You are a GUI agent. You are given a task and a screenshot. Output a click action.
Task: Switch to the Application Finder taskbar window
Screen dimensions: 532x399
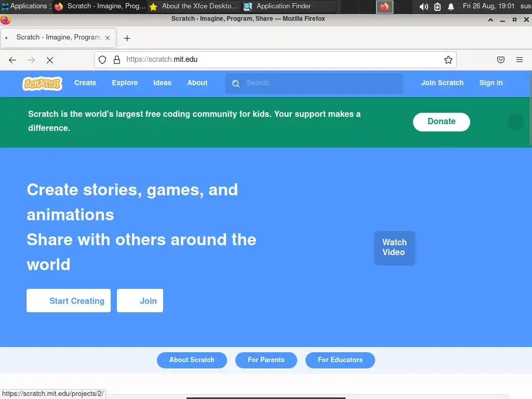pyautogui.click(x=289, y=6)
